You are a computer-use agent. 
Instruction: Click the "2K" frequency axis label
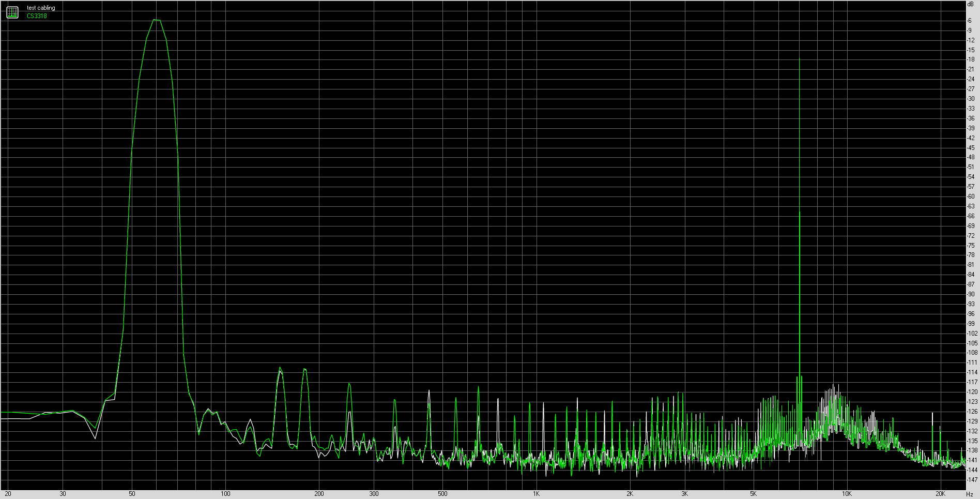[630, 494]
